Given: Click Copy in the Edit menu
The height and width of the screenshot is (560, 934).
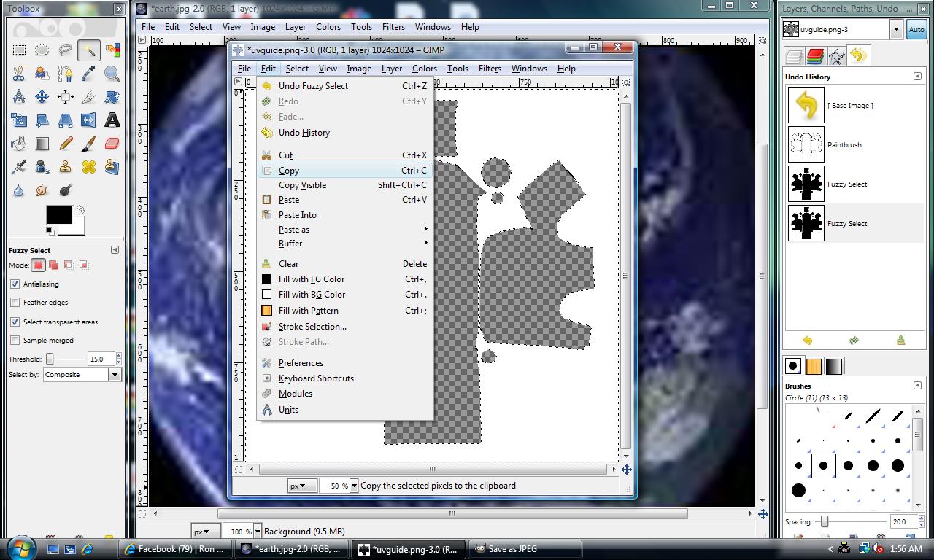Looking at the screenshot, I should tap(289, 171).
